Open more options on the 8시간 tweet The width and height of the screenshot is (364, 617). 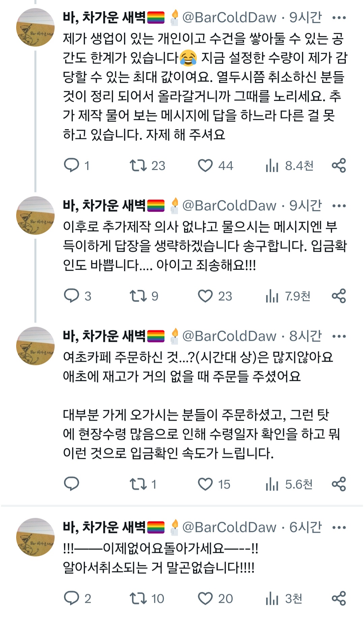click(x=339, y=336)
